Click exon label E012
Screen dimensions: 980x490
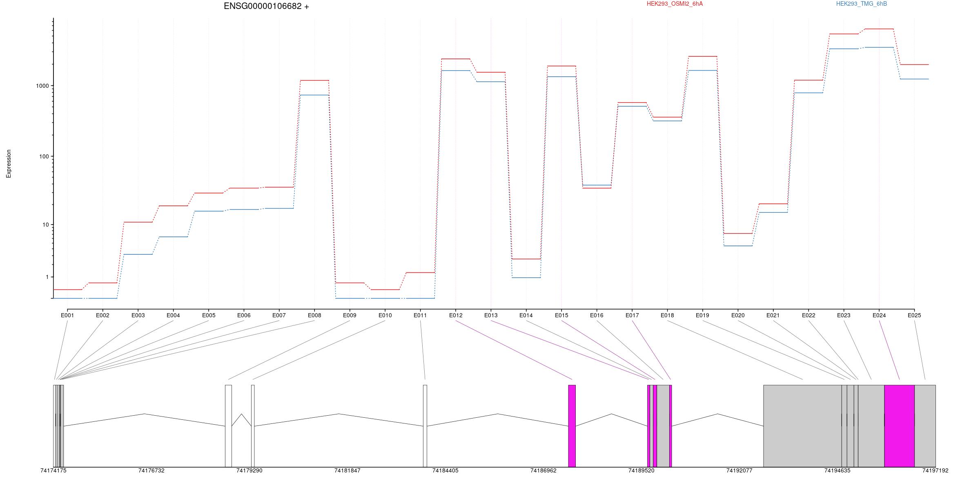tap(456, 315)
